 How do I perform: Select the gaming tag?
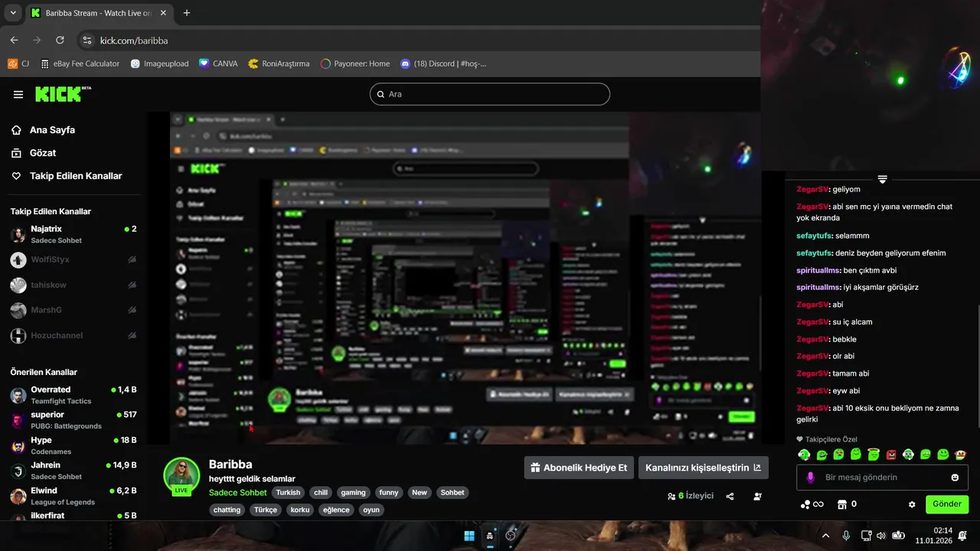(x=354, y=493)
